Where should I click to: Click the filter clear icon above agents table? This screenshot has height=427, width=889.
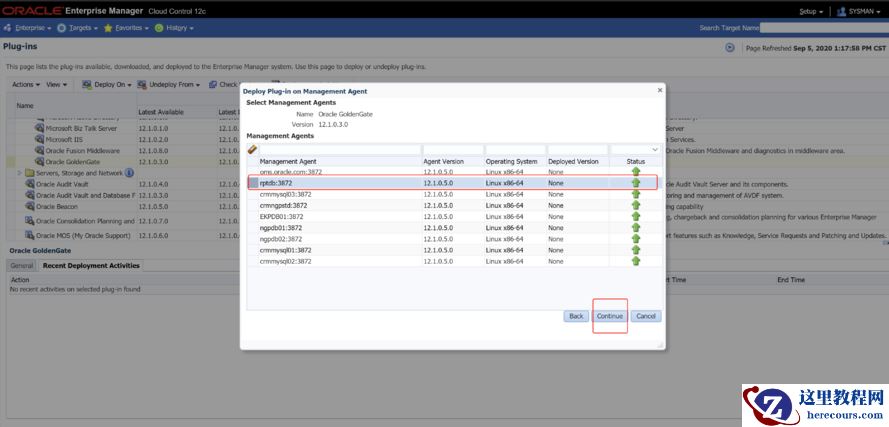(253, 150)
